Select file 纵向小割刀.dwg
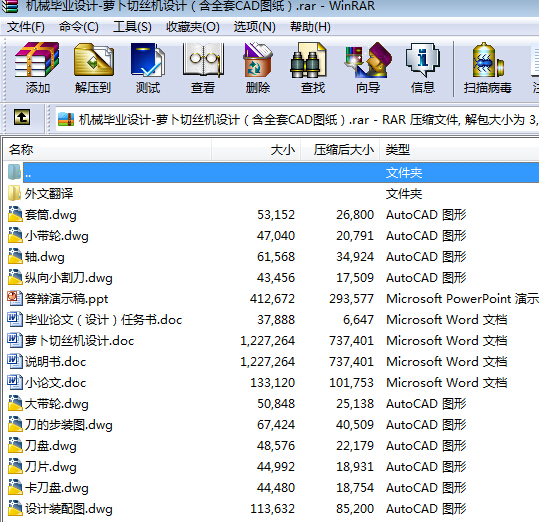Screen dimensions: 539x522 click(x=68, y=278)
